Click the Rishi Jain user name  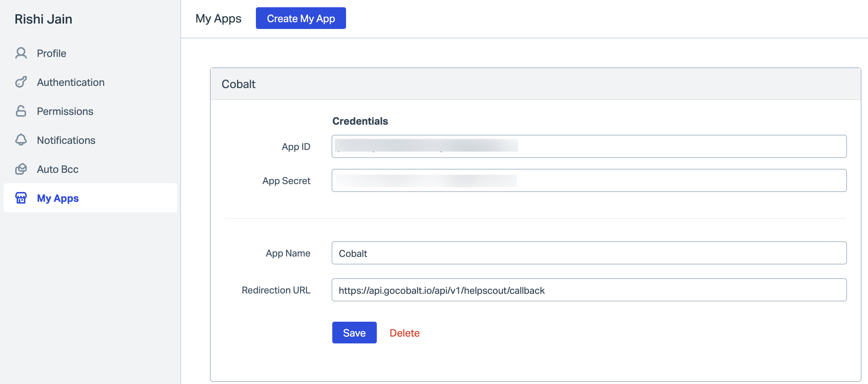43,19
